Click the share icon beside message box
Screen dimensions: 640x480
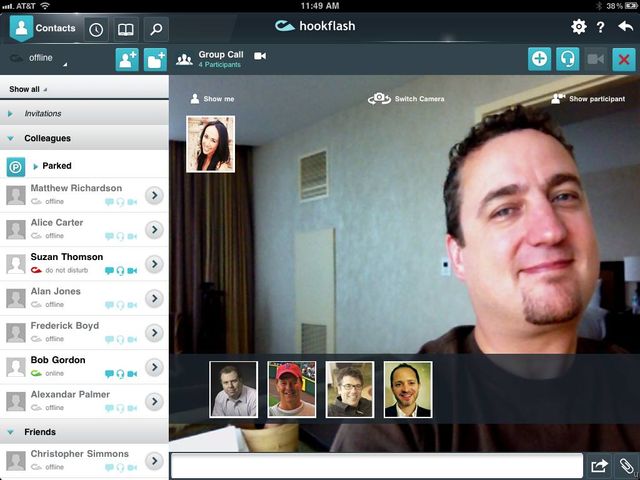click(599, 466)
